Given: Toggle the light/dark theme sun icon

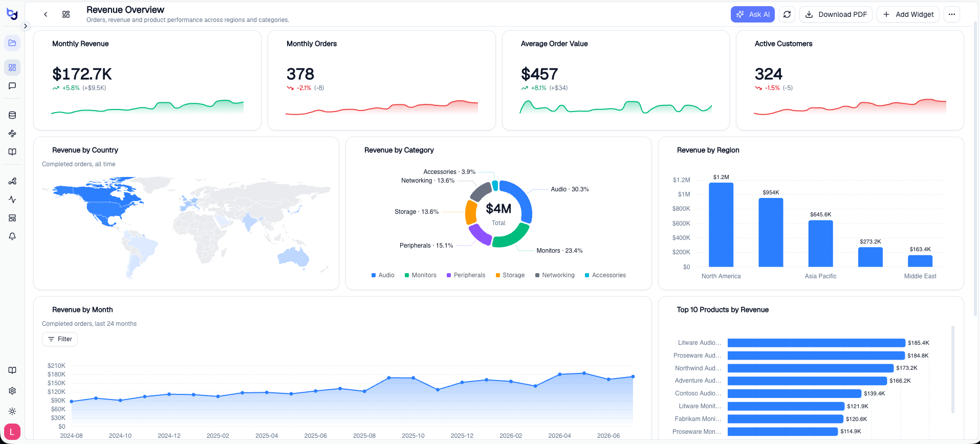Looking at the screenshot, I should click(x=12, y=411).
